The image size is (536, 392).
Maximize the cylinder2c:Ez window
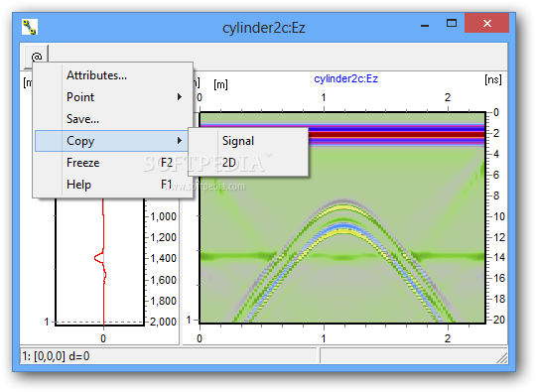point(452,23)
